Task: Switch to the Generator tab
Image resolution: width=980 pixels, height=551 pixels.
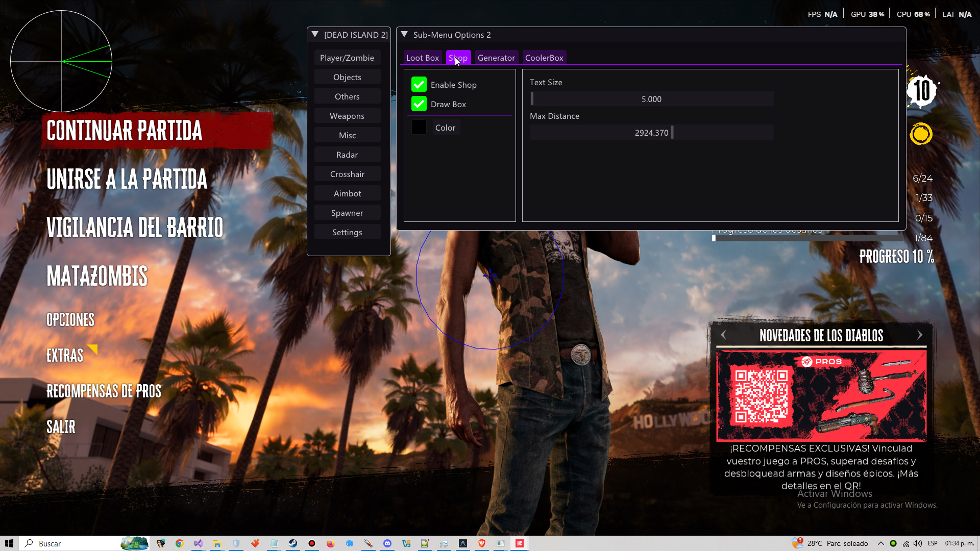Action: 496,57
